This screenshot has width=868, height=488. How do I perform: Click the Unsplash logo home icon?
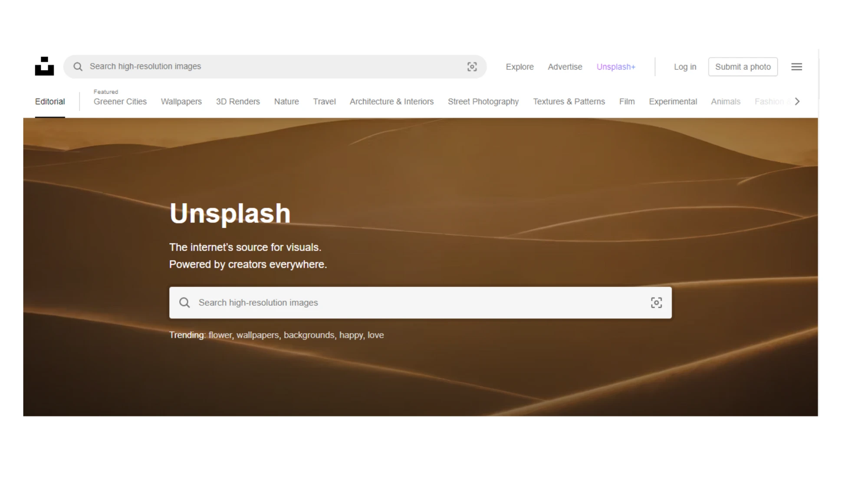click(x=44, y=66)
